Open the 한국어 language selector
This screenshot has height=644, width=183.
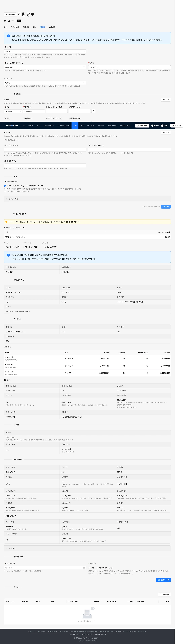pos(155,125)
